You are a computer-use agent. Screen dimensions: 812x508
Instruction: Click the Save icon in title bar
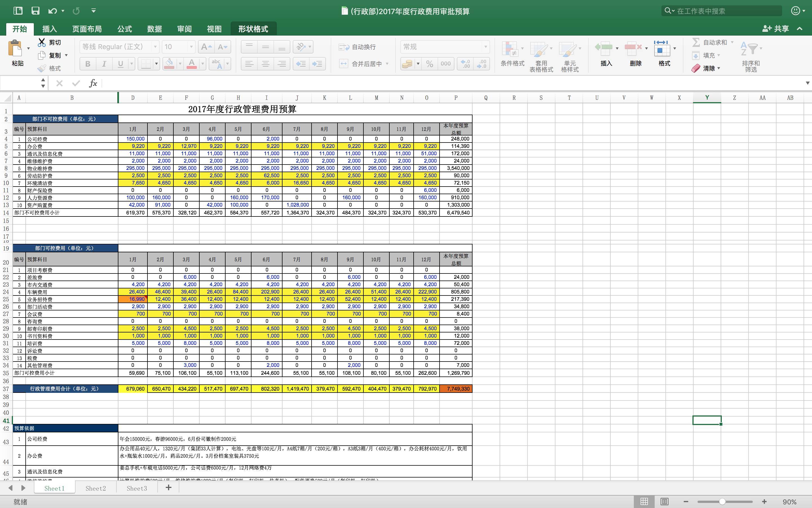35,11
